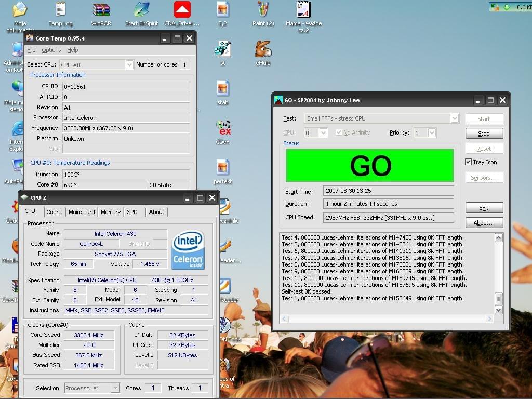The width and height of the screenshot is (532, 399).
Task: Open the Test type dropdown in SP2004
Action: [x=455, y=118]
